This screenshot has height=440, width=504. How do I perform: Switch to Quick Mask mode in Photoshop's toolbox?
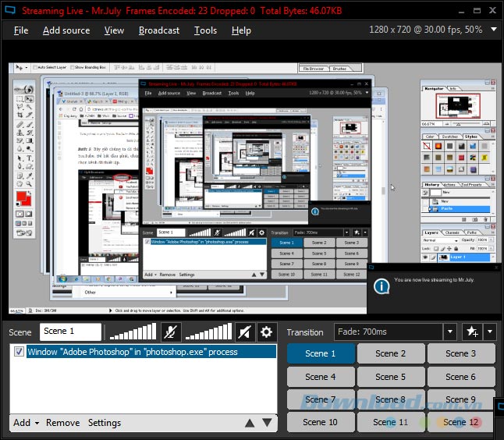click(x=29, y=214)
